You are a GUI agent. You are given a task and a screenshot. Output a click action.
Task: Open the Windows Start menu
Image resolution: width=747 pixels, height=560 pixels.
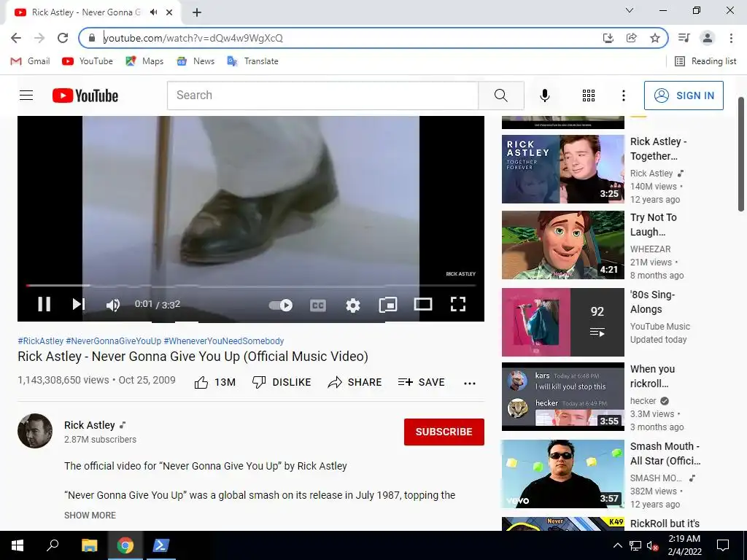click(18, 545)
